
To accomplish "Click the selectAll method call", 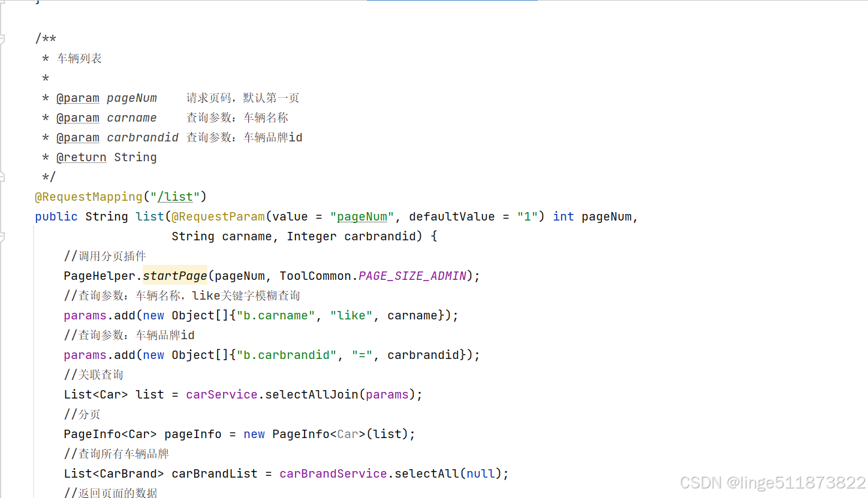I will [427, 473].
